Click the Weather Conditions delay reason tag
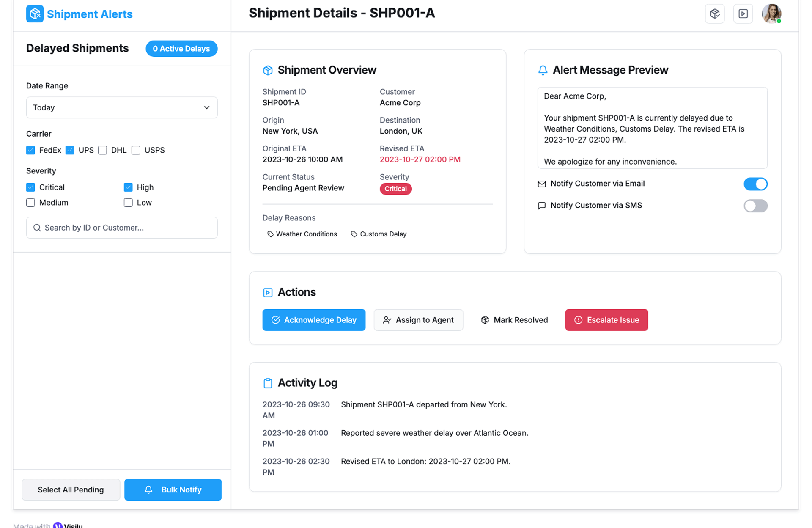Screen dimensions: 812x528 pyautogui.click(x=302, y=234)
